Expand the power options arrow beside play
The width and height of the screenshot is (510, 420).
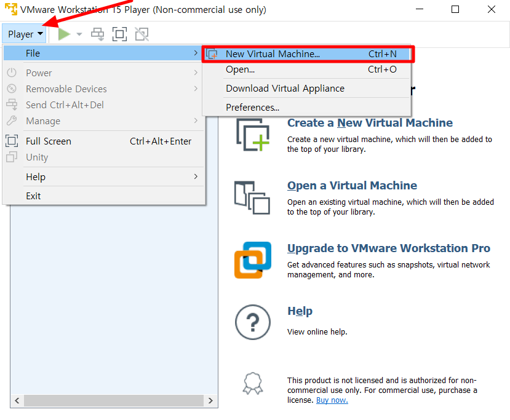point(79,34)
